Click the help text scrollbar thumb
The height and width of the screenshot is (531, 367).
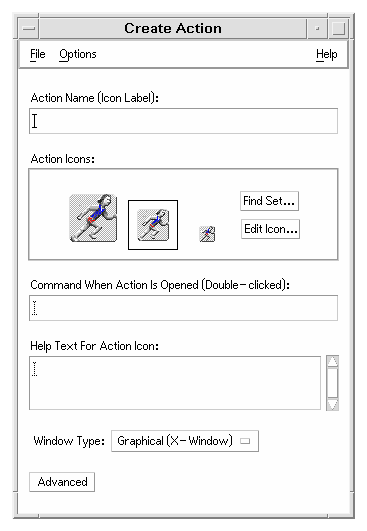tap(332, 383)
